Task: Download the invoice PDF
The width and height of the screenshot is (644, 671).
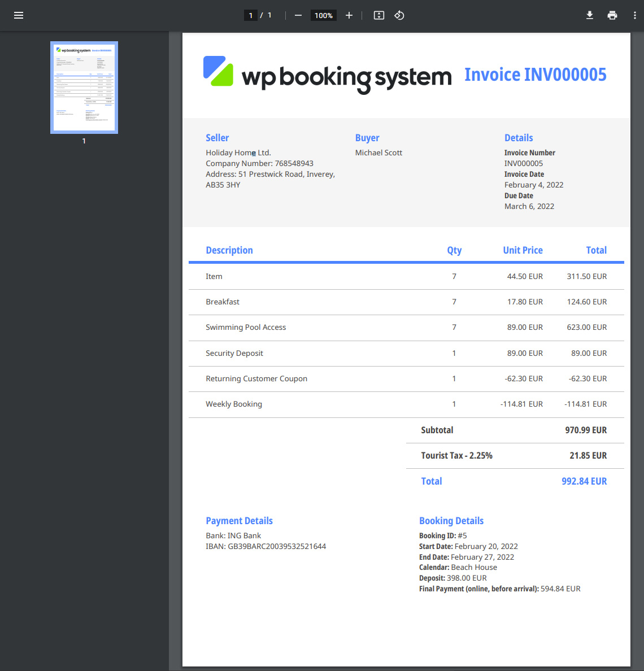Action: (x=589, y=15)
